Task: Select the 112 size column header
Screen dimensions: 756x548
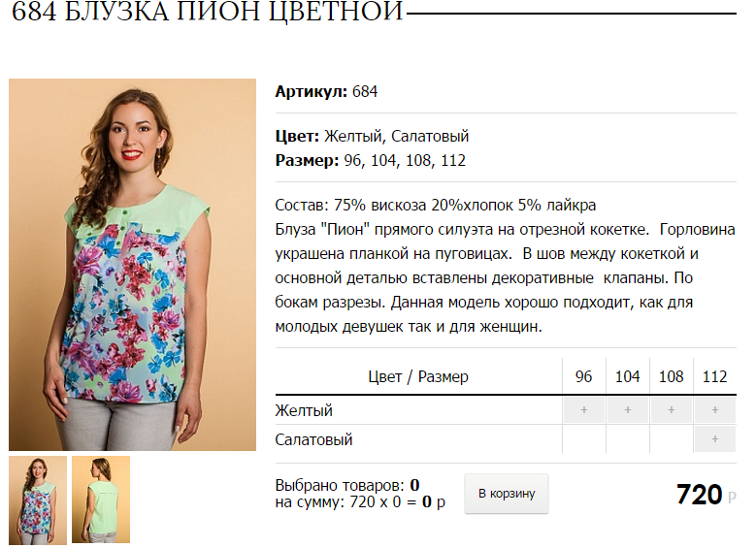Action: (714, 376)
